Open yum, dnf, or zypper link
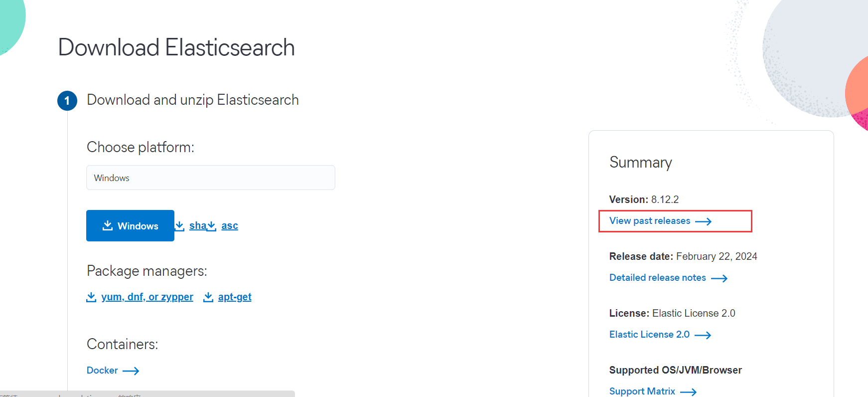 coord(147,297)
